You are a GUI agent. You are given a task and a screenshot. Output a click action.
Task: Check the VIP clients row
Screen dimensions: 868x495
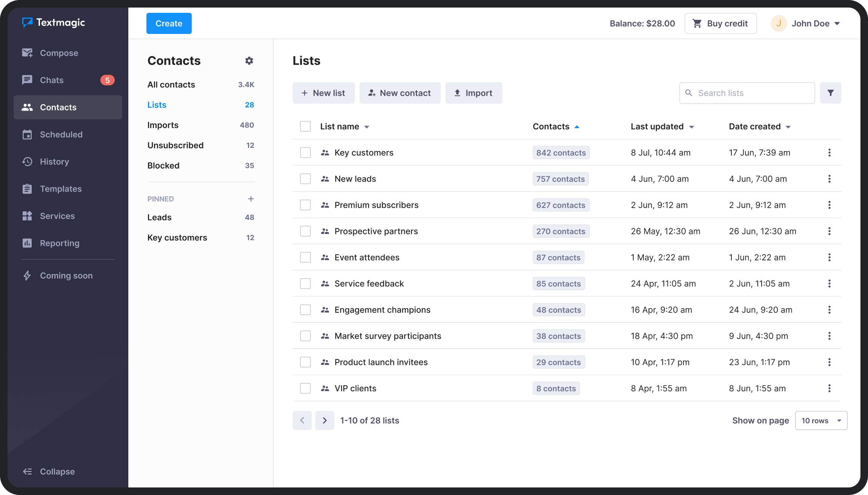coord(305,388)
